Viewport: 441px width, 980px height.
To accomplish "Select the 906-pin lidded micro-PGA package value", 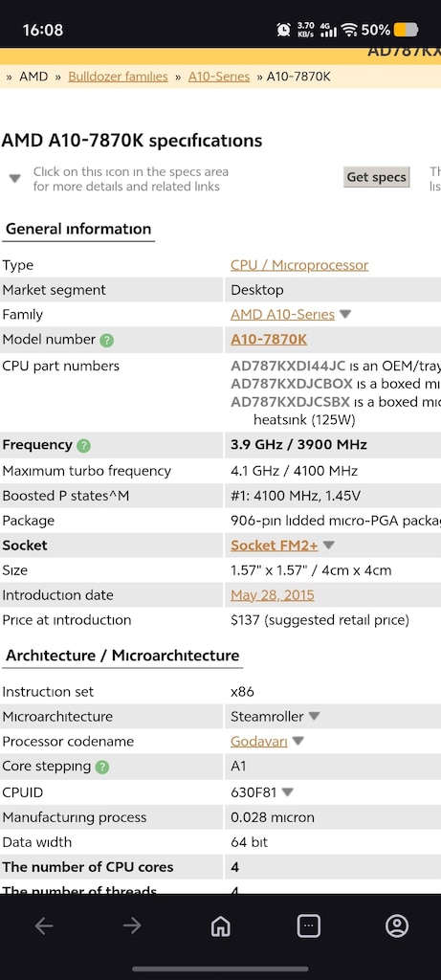I will click(x=336, y=521).
